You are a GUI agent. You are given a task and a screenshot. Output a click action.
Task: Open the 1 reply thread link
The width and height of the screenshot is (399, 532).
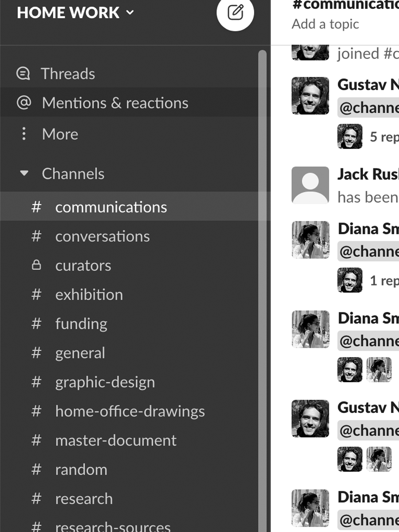tap(384, 281)
